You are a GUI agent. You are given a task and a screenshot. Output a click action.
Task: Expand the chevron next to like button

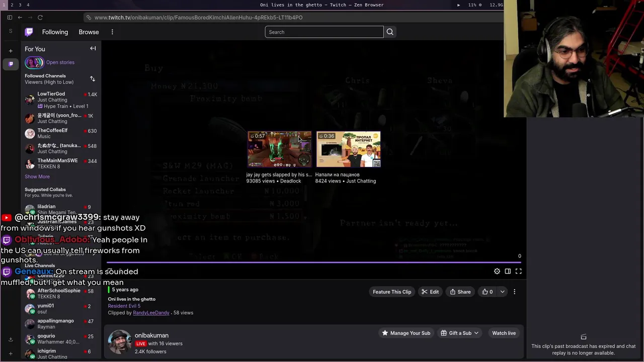(x=502, y=292)
